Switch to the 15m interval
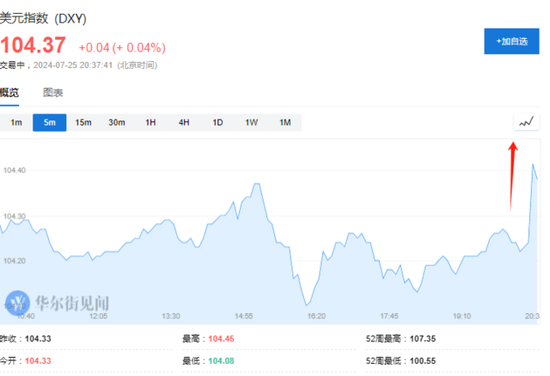 tap(83, 122)
